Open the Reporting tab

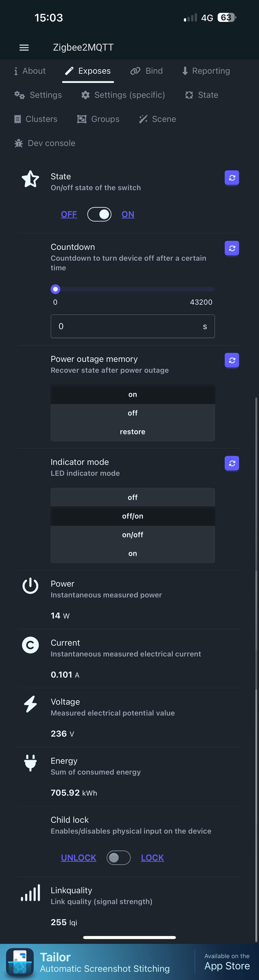tap(206, 71)
